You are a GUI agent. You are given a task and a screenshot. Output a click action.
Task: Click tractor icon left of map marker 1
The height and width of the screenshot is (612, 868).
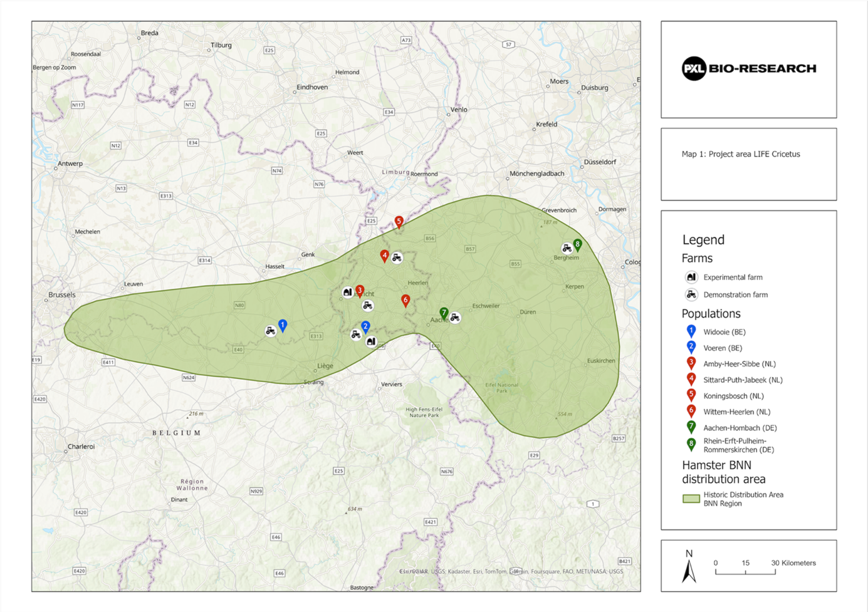(x=270, y=331)
